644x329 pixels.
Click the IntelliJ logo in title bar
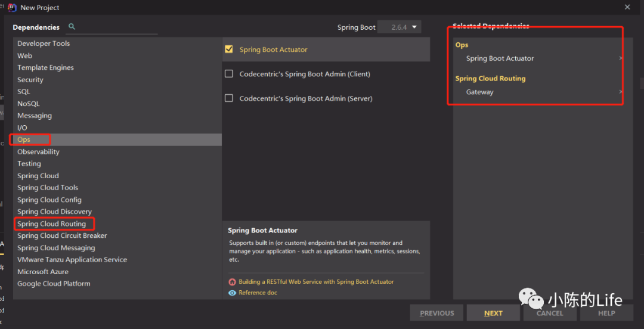[x=11, y=7]
